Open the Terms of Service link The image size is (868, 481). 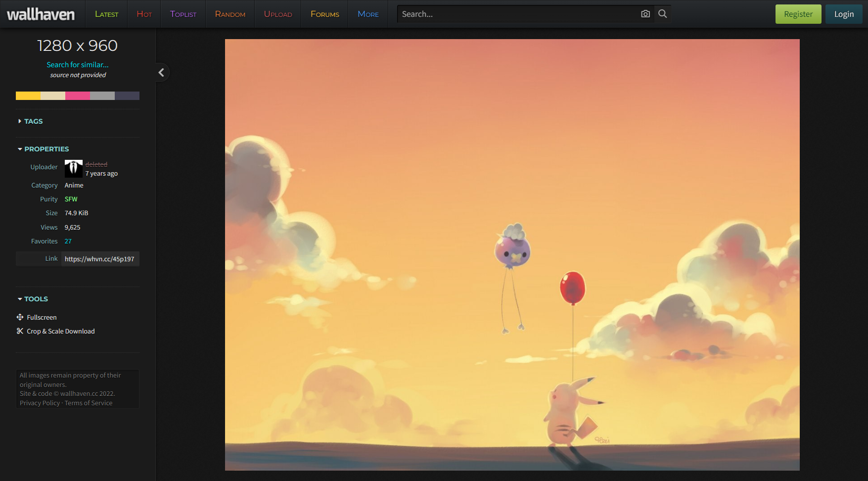click(x=89, y=403)
